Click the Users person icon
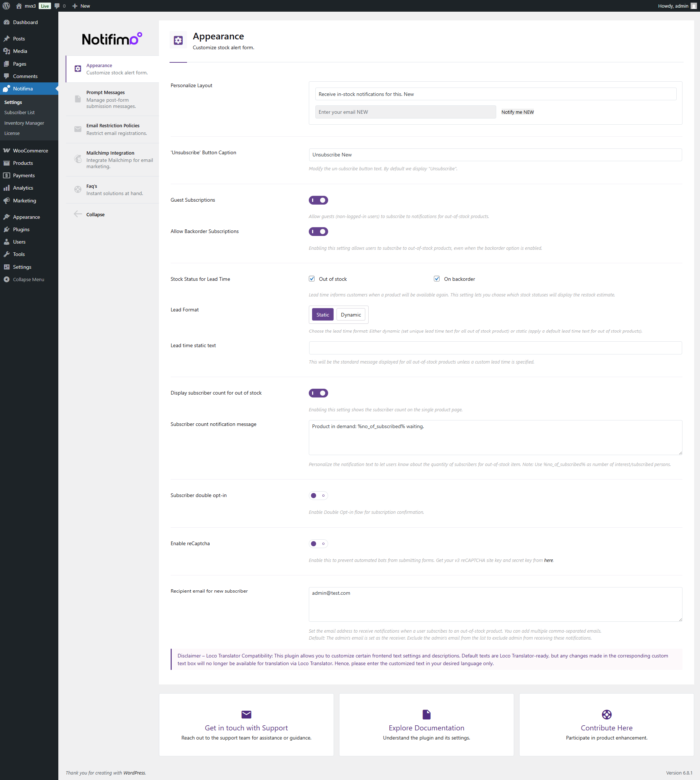 click(7, 242)
